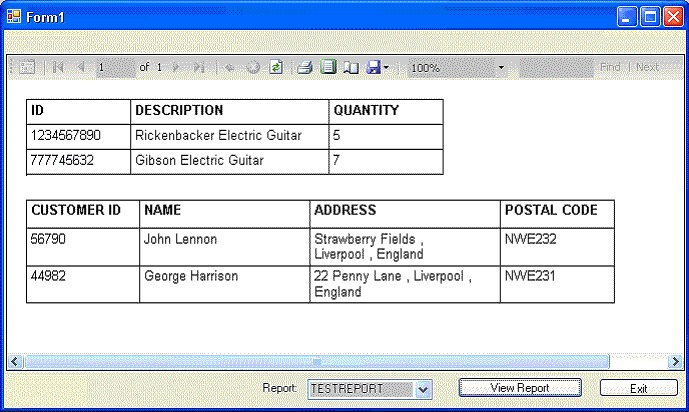The width and height of the screenshot is (689, 412).
Task: Switch to print layout view icon
Action: (x=328, y=67)
